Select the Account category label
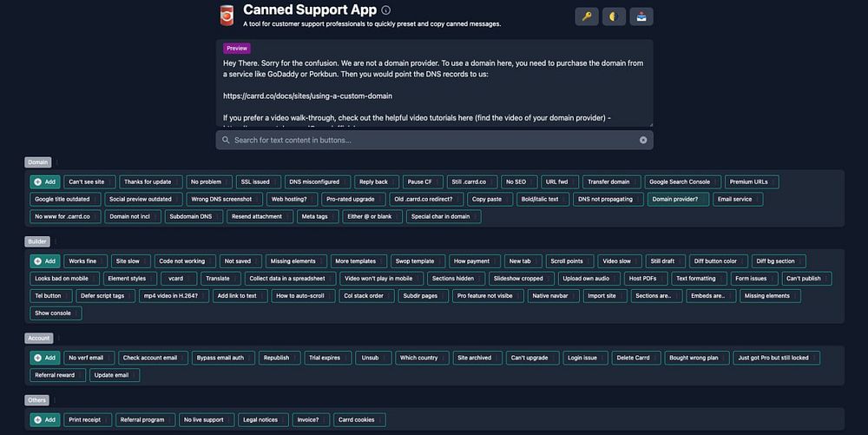This screenshot has height=435, width=868. click(39, 338)
